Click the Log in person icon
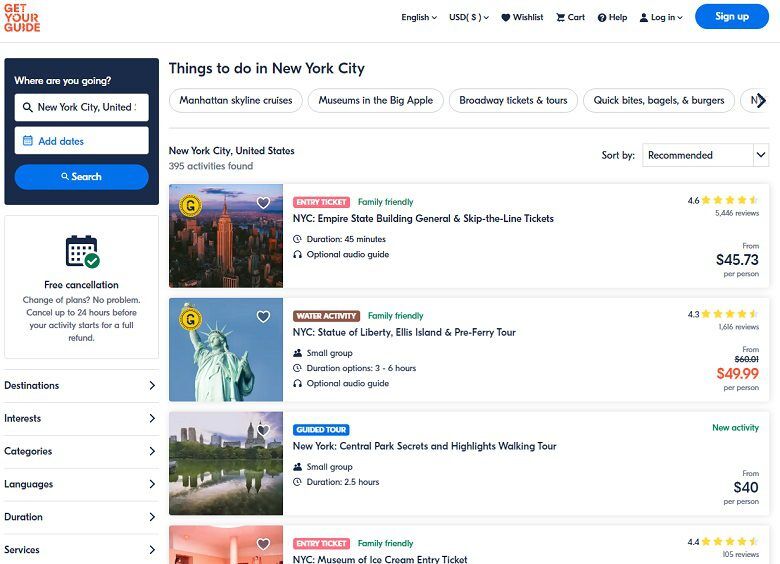This screenshot has width=780, height=564. click(643, 17)
